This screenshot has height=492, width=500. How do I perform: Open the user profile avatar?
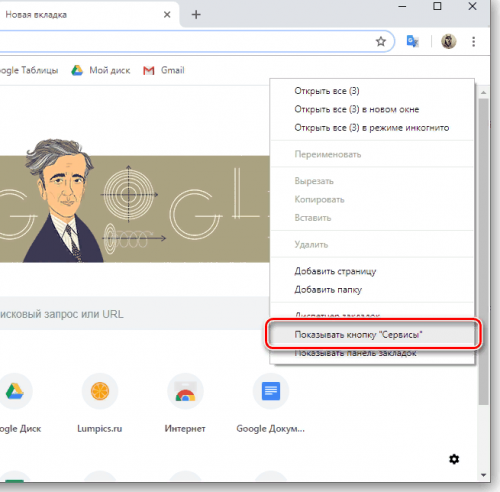449,41
